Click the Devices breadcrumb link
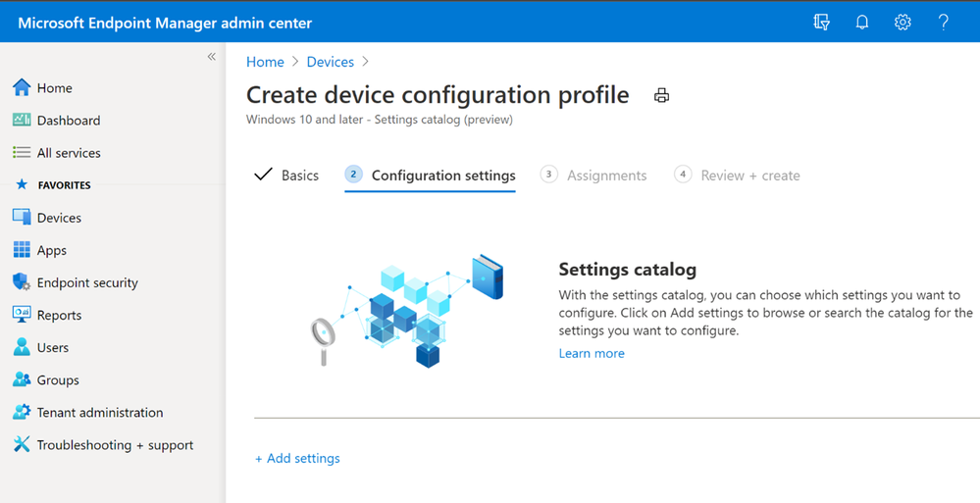980x503 pixels. 330,62
